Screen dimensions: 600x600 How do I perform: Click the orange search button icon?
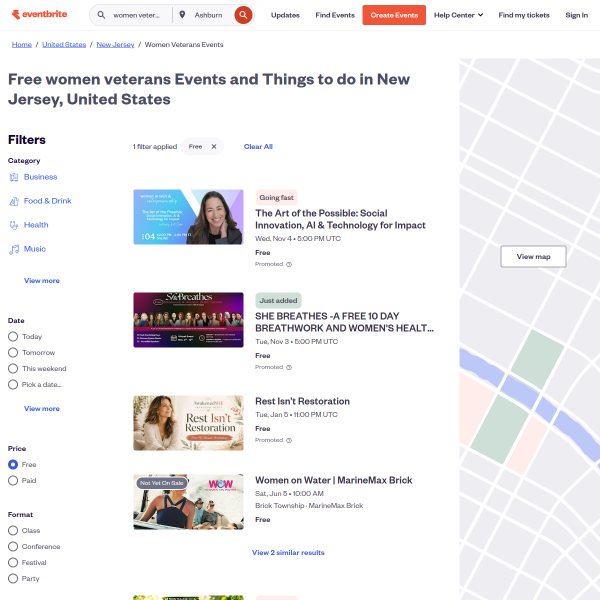(243, 15)
